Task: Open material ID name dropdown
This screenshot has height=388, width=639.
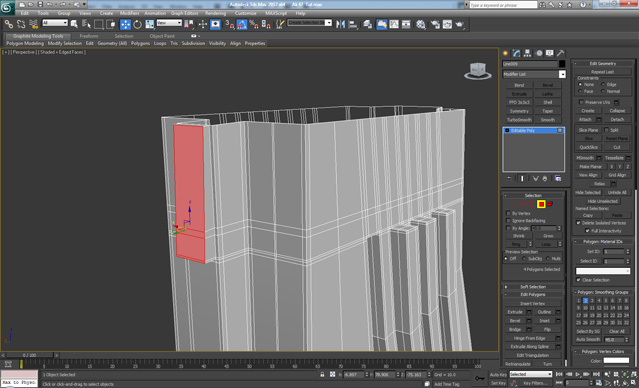Action: (x=603, y=271)
